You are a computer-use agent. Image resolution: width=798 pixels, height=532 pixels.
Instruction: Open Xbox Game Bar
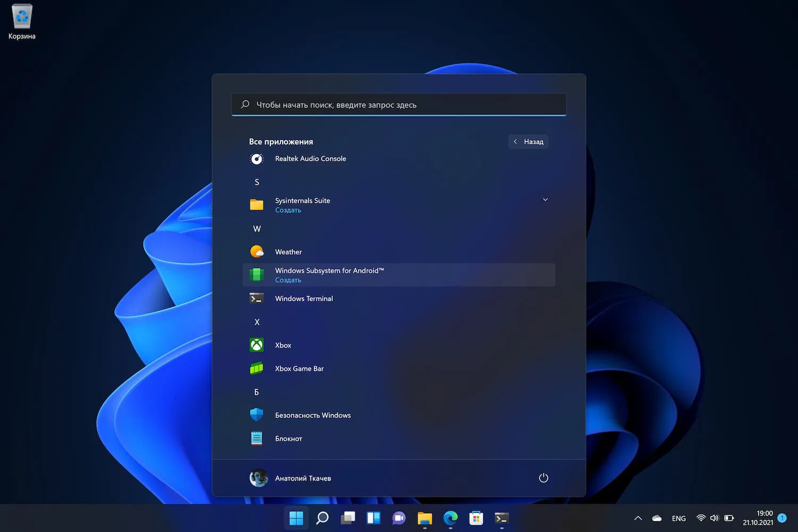pos(299,369)
